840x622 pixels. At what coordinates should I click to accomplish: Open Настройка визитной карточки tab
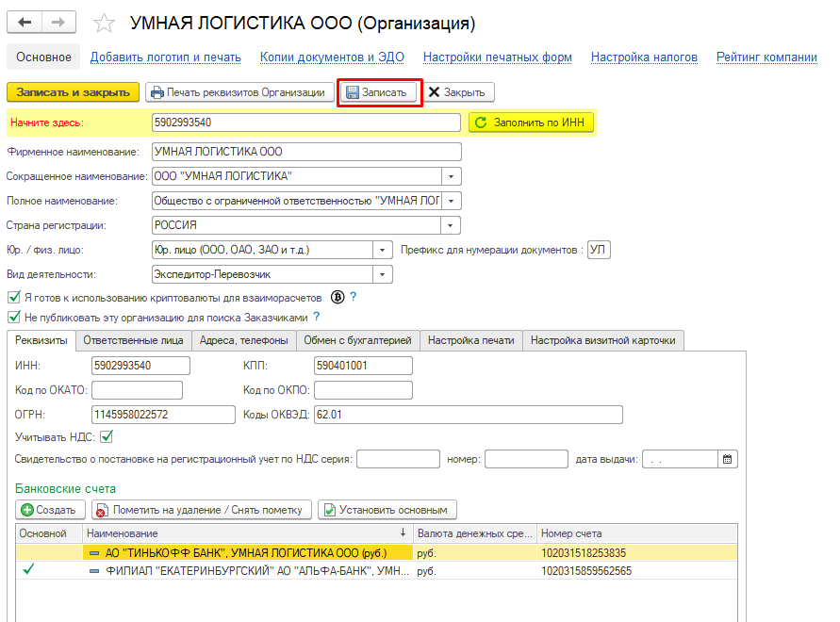click(x=603, y=340)
